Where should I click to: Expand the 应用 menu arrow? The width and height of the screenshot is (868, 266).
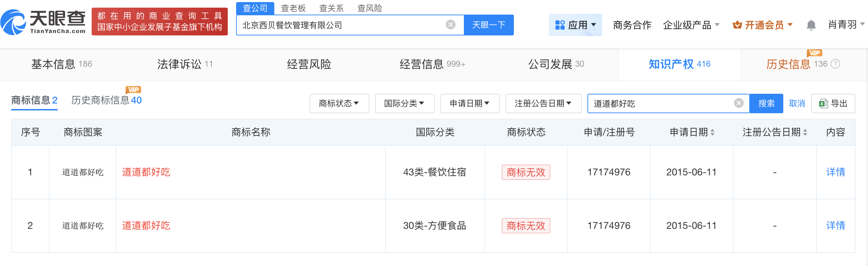coord(593,25)
